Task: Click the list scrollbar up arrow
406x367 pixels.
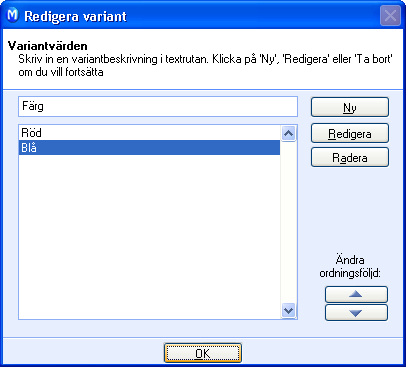Action: point(288,134)
